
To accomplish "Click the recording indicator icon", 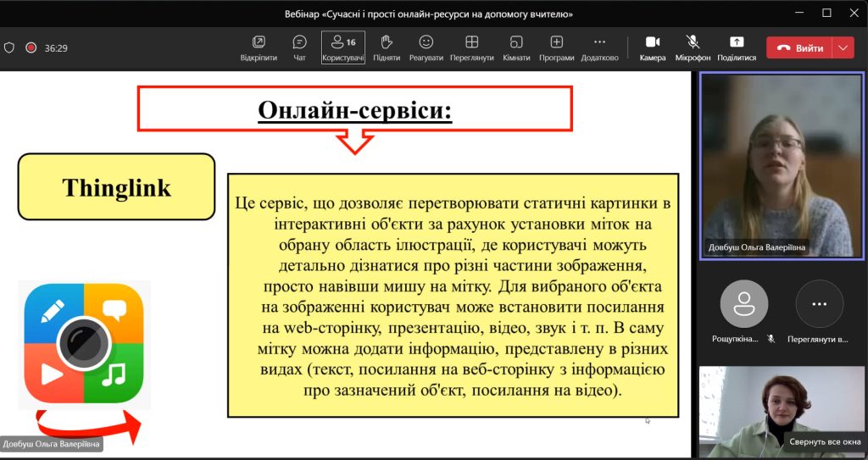I will coord(31,48).
